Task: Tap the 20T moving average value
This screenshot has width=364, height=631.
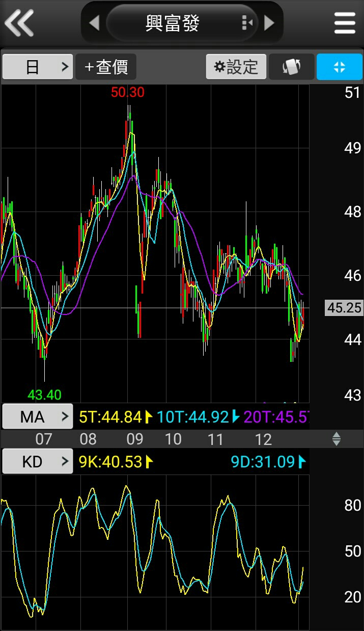Action: [276, 417]
